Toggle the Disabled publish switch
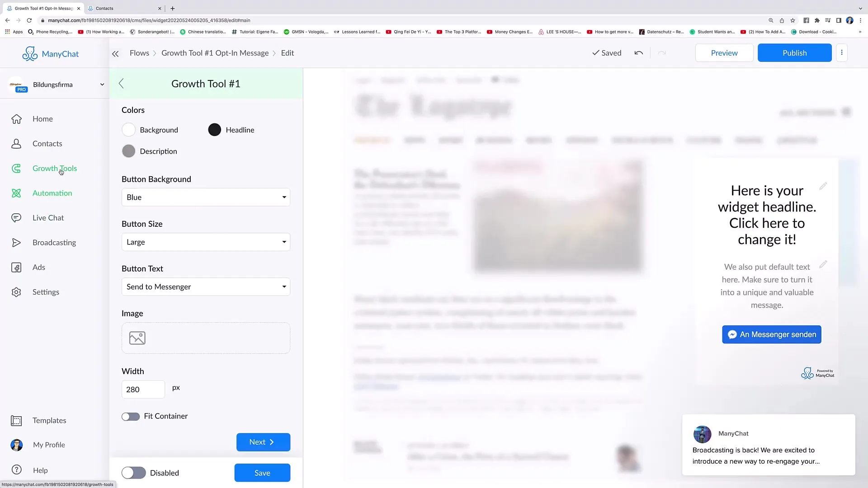The width and height of the screenshot is (868, 488). pos(132,473)
